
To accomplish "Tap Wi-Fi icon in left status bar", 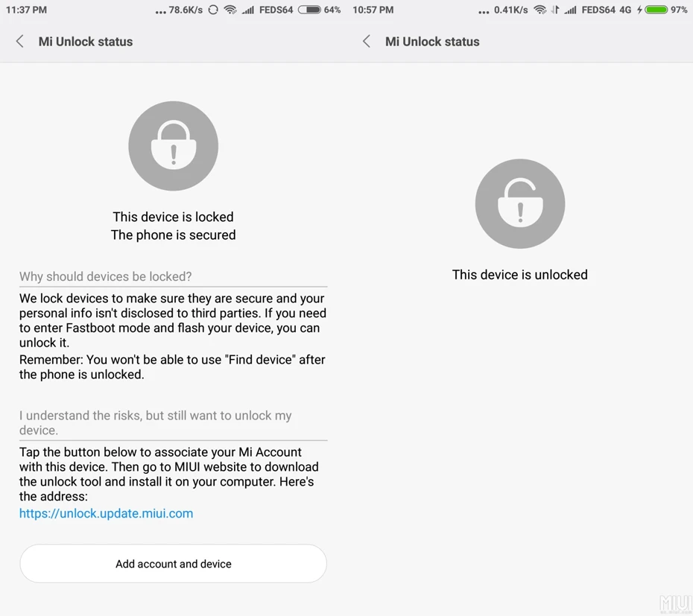I will (x=230, y=10).
